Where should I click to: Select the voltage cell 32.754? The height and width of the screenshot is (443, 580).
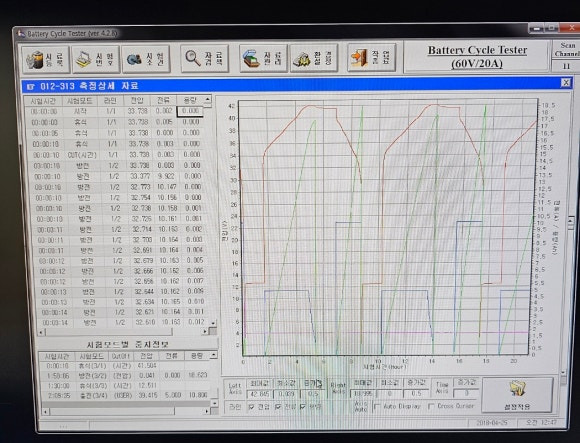tap(141, 198)
